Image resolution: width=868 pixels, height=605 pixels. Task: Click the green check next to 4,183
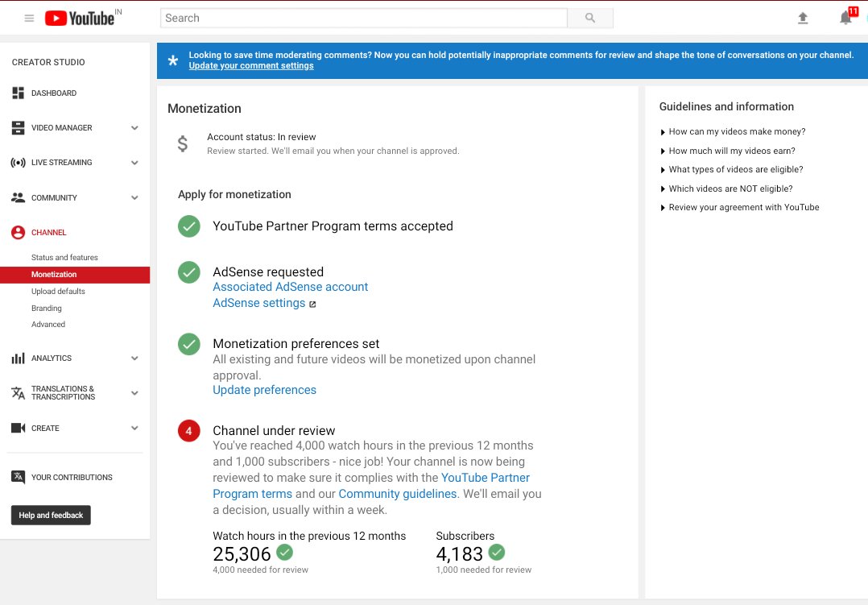(497, 553)
